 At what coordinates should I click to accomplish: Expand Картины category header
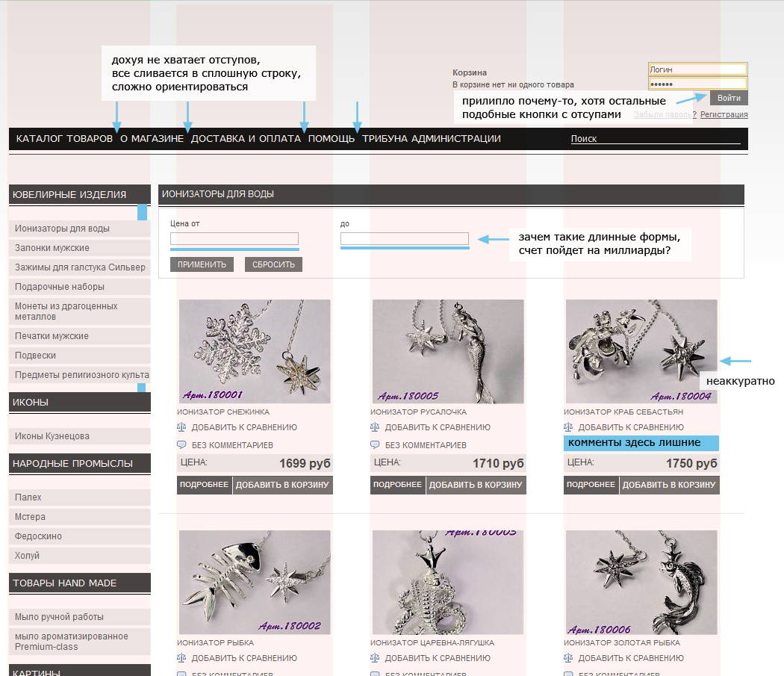coord(79,671)
